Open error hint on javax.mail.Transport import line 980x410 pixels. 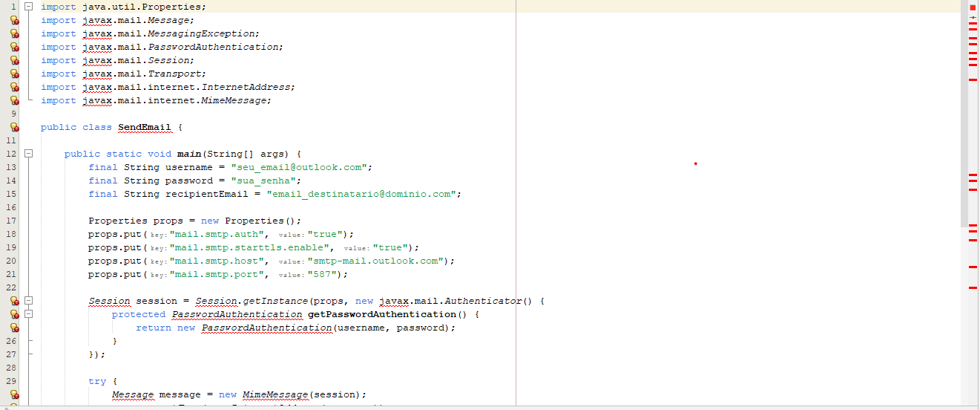coord(14,74)
